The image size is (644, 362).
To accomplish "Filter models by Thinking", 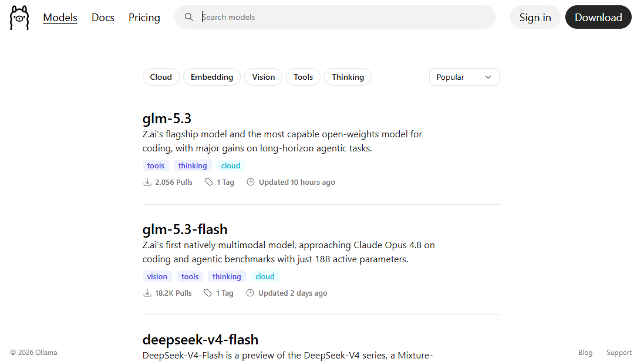I will click(x=348, y=77).
